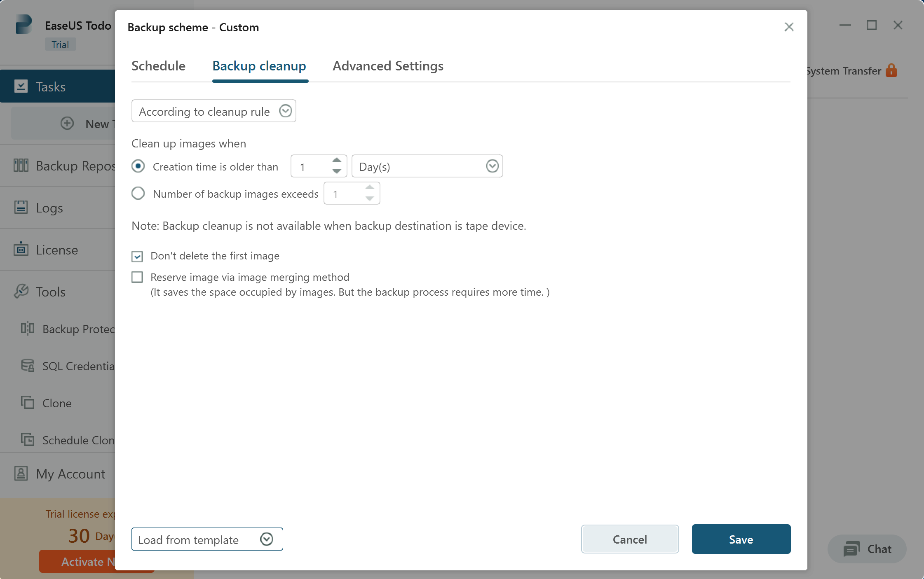
Task: Click the New Task plus icon
Action: (67, 123)
